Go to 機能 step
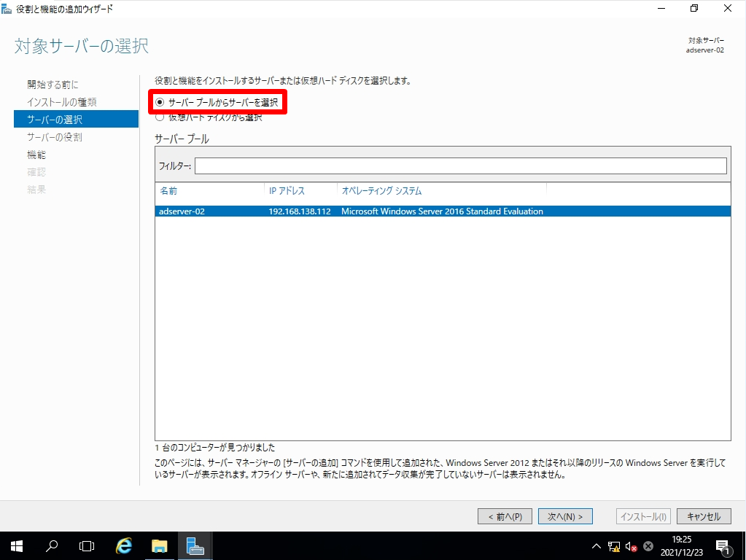Viewport: 746px width, 560px height. [36, 155]
